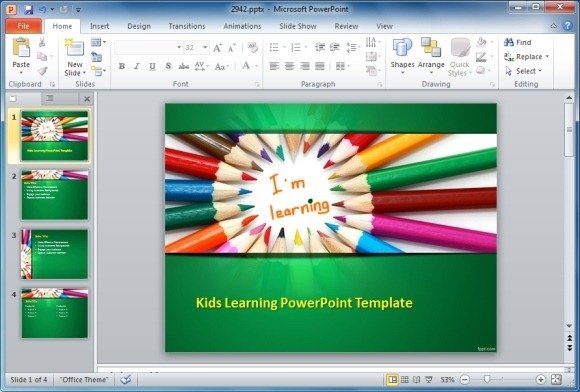Screen dimensions: 580x392
Task: Click the Replace button
Action: tap(526, 57)
